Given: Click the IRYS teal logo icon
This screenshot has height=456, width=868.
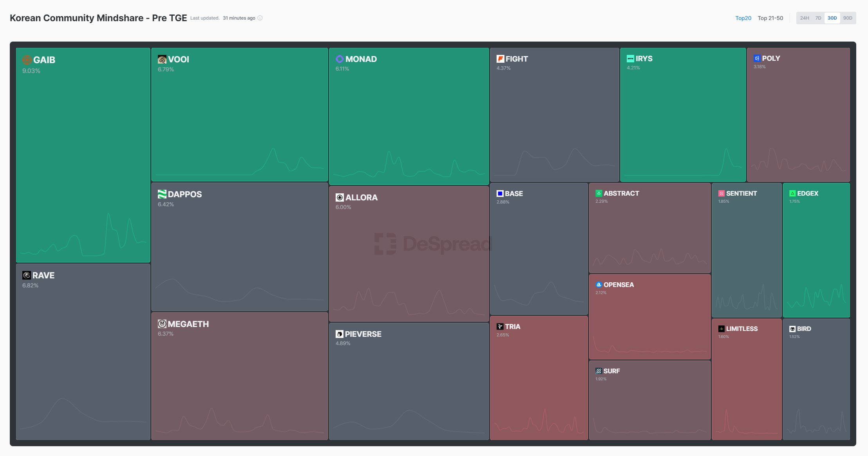Looking at the screenshot, I should click(x=630, y=58).
